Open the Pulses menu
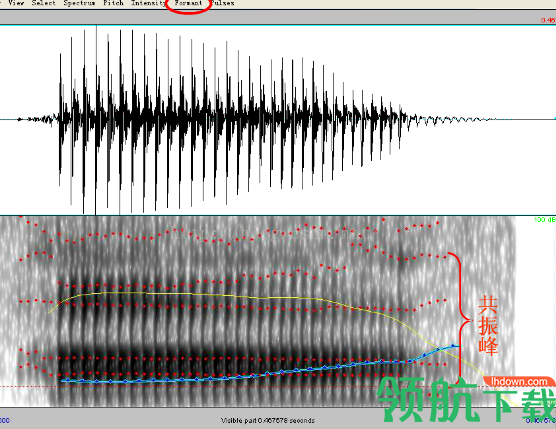 223,3
